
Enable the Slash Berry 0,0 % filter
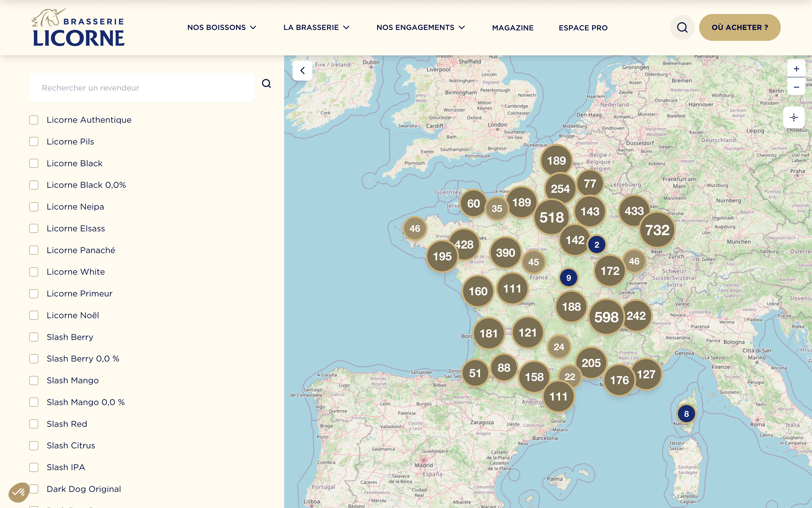34,359
